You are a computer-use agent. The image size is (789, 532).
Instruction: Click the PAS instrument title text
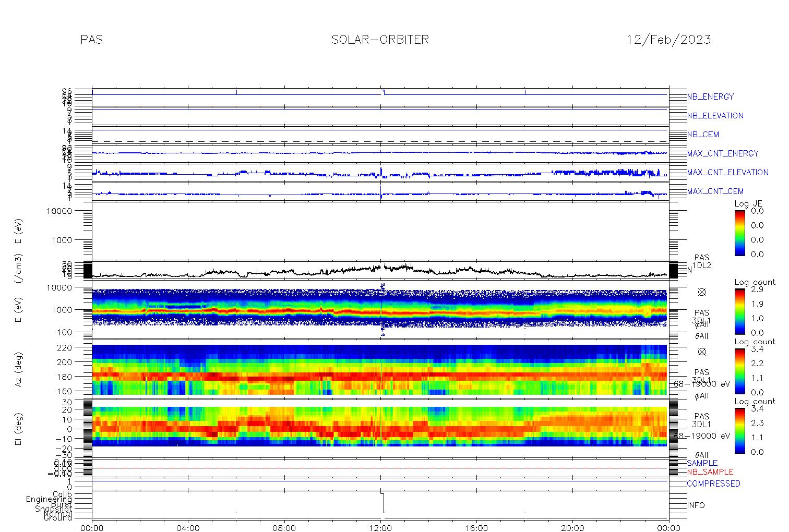(x=91, y=40)
